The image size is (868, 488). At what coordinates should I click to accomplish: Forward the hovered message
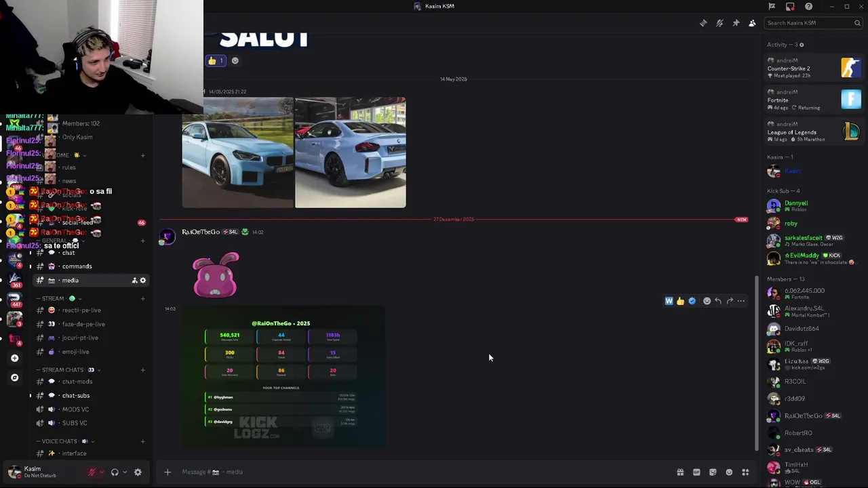[x=730, y=301]
